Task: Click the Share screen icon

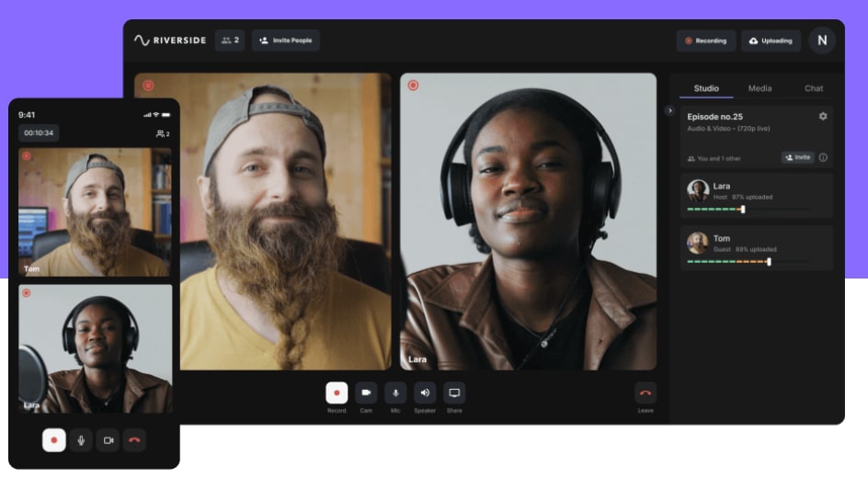Action: [454, 393]
